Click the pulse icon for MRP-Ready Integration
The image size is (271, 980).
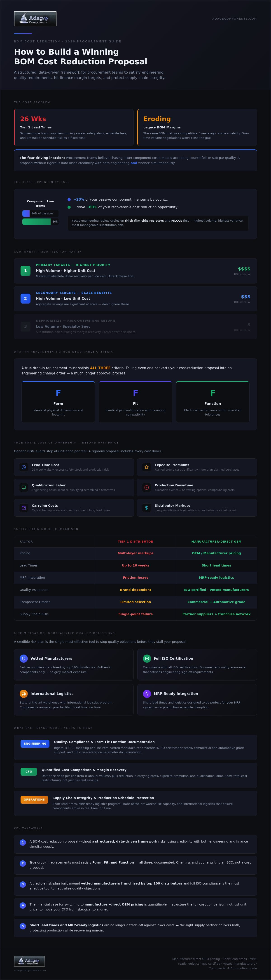click(x=147, y=694)
